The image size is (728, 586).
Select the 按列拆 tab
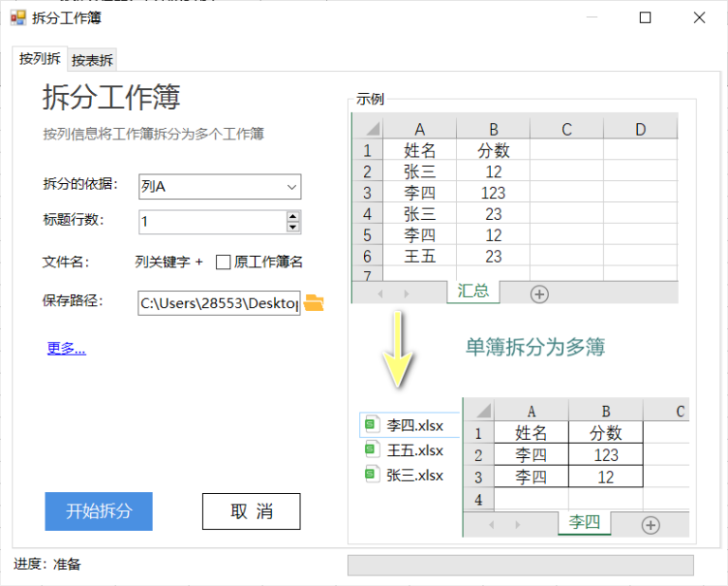click(x=40, y=59)
